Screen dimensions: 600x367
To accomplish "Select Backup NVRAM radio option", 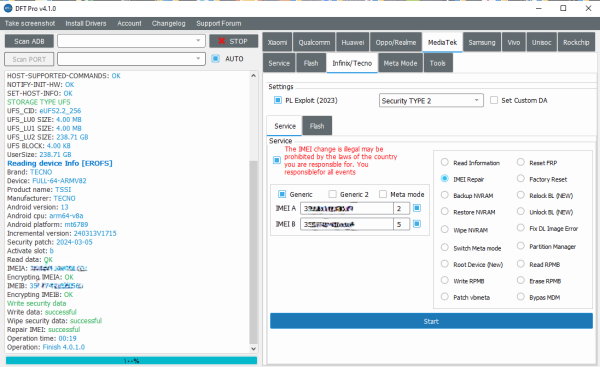I will point(444,195).
